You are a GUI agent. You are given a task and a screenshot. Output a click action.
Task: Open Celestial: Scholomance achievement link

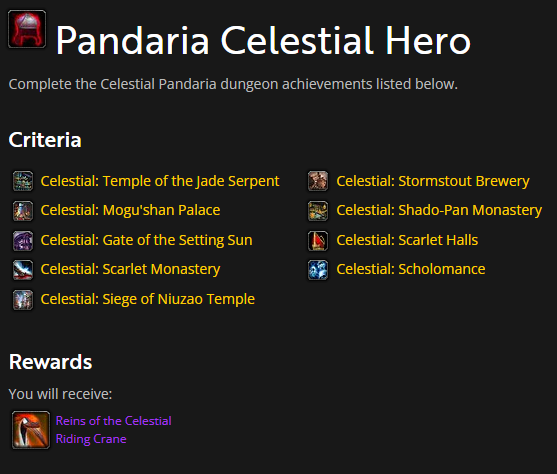click(x=411, y=269)
